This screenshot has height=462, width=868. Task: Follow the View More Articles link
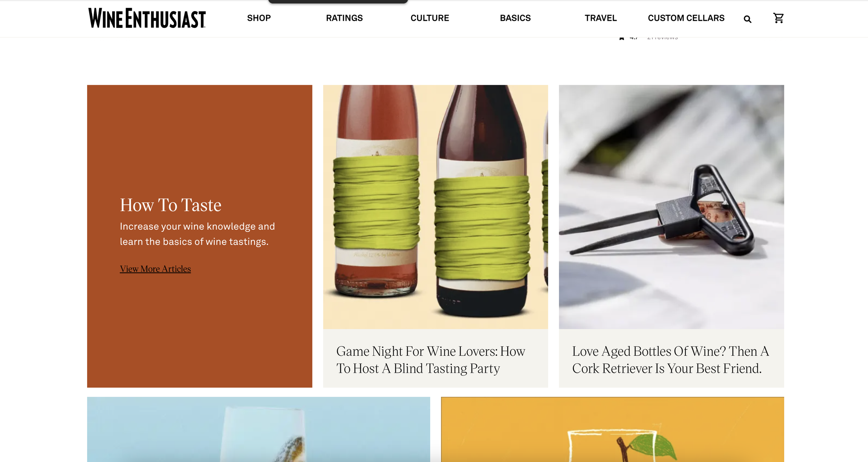tap(155, 269)
